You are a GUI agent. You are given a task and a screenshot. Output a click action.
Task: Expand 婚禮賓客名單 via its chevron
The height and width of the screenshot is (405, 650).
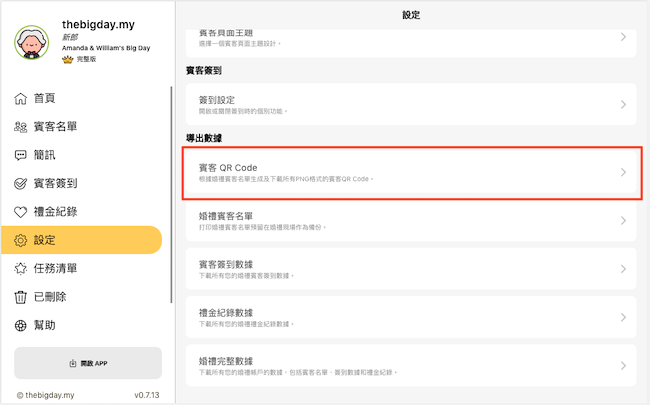(623, 220)
